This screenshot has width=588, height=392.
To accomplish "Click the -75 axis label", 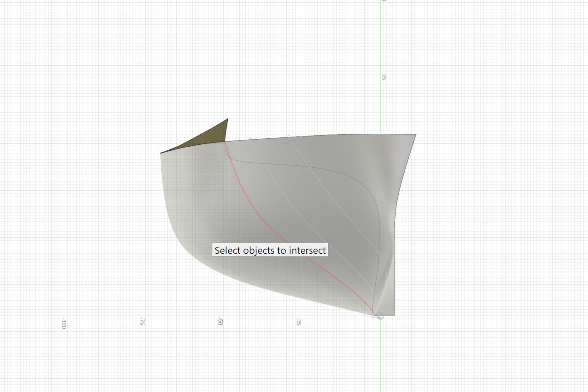I will point(142,322).
